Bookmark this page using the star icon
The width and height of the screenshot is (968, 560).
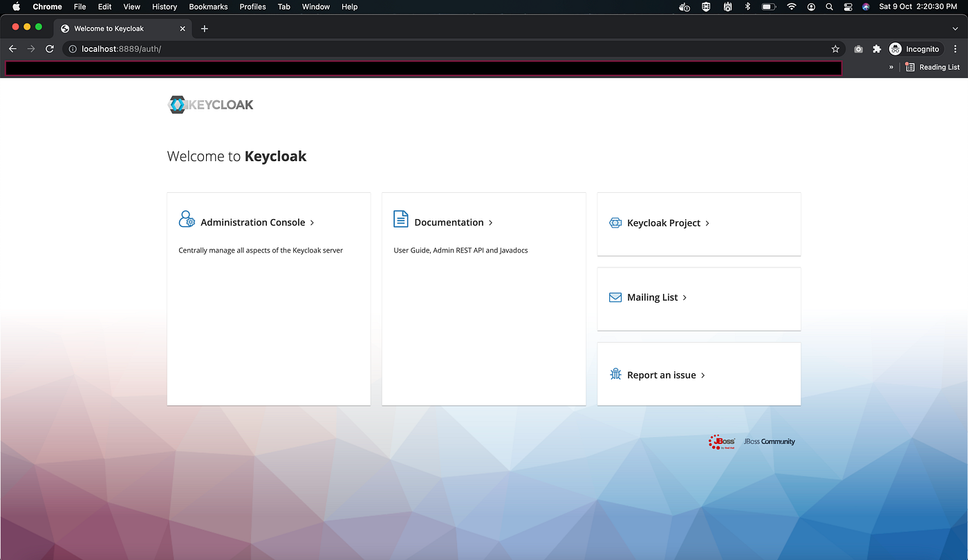click(835, 48)
